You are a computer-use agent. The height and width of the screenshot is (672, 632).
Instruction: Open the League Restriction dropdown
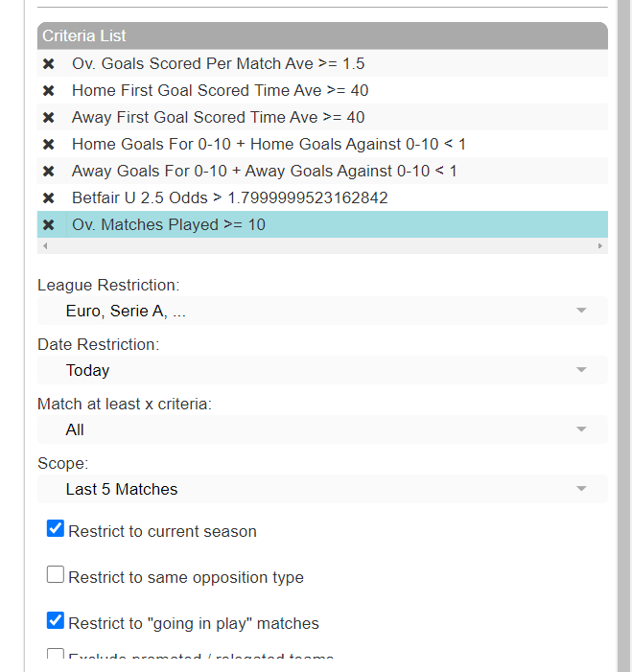click(x=322, y=312)
